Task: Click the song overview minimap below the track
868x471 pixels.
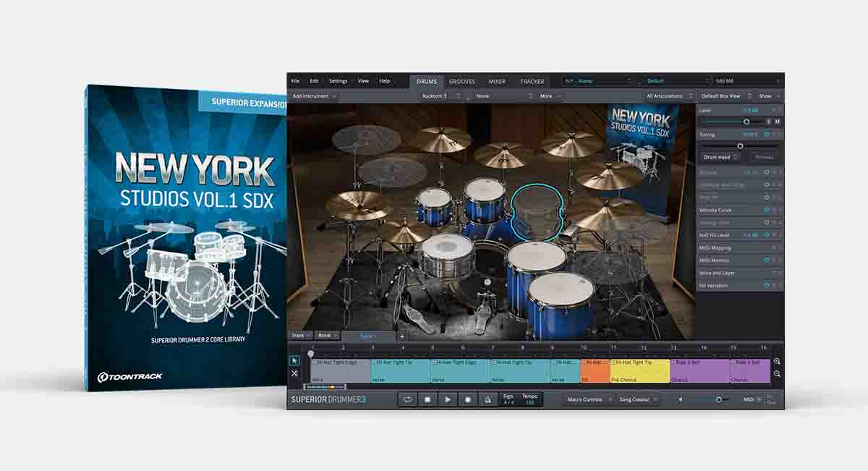Action: click(x=325, y=387)
